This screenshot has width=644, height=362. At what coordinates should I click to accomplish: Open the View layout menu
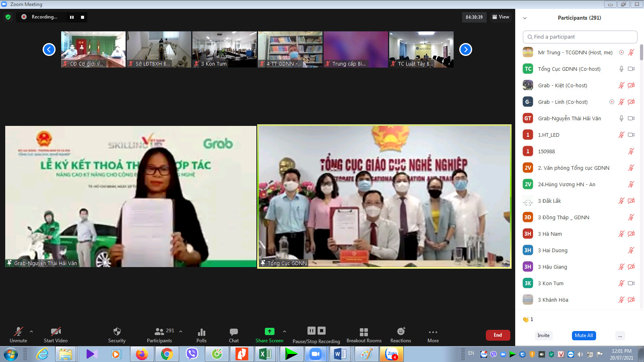click(501, 17)
